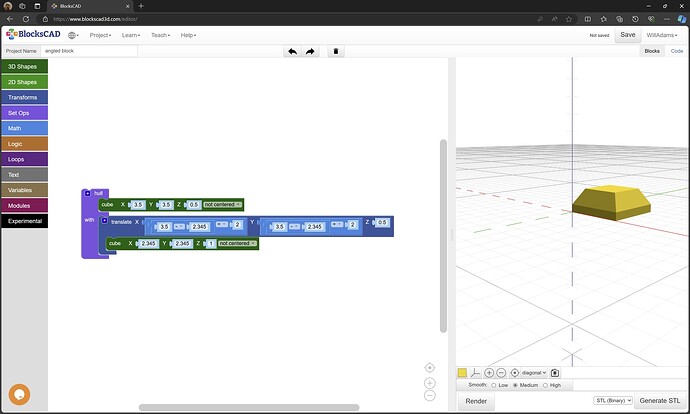The image size is (690, 414).
Task: Open the Teach menu
Action: pos(160,35)
